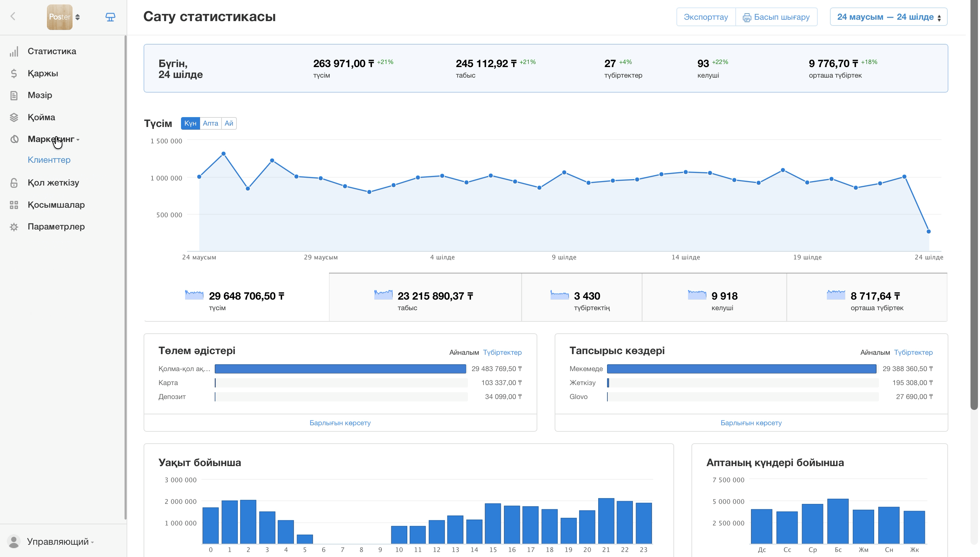Image resolution: width=980 pixels, height=557 pixels.
Task: Switch revenue chart to Ай view
Action: [x=229, y=123]
